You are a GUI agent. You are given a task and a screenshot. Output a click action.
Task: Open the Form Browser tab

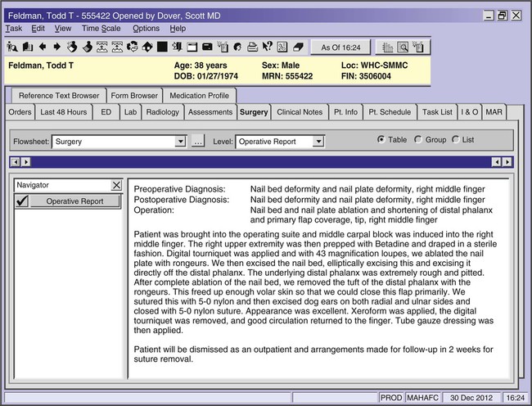[x=134, y=96]
